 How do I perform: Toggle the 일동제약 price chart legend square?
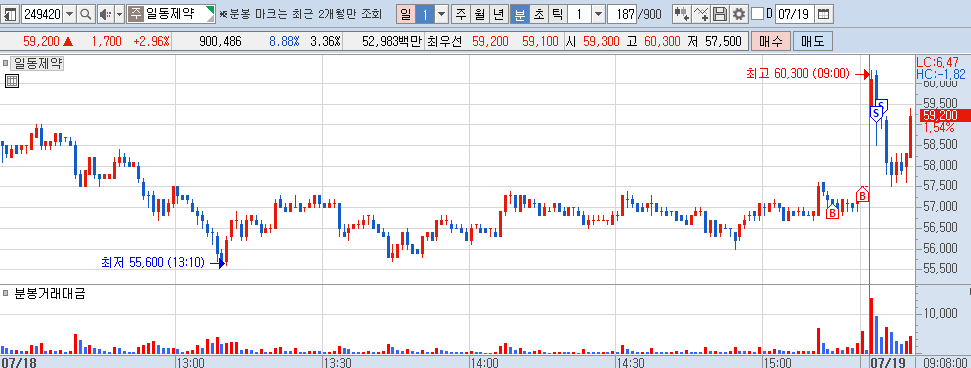click(x=6, y=63)
